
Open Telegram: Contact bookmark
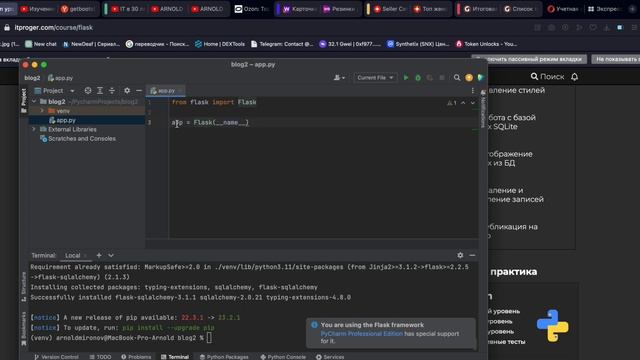(x=282, y=44)
